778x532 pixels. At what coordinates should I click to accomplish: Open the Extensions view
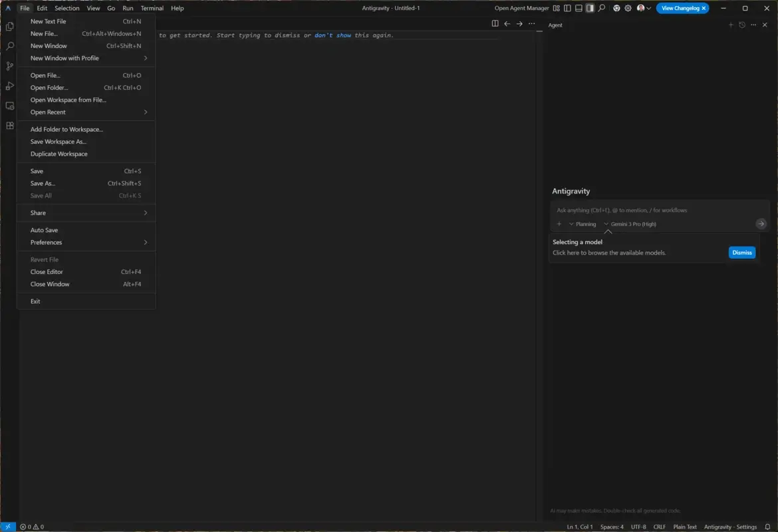click(9, 125)
